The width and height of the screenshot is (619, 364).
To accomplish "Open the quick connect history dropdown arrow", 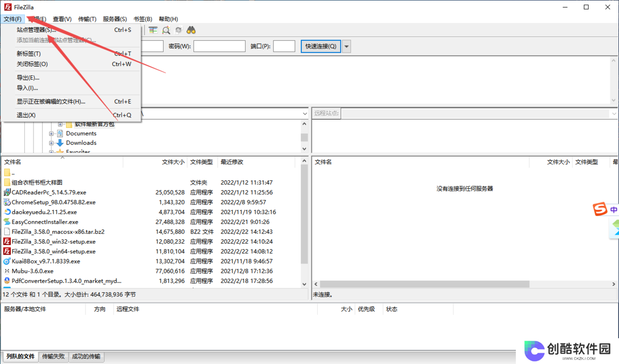I will pos(347,46).
